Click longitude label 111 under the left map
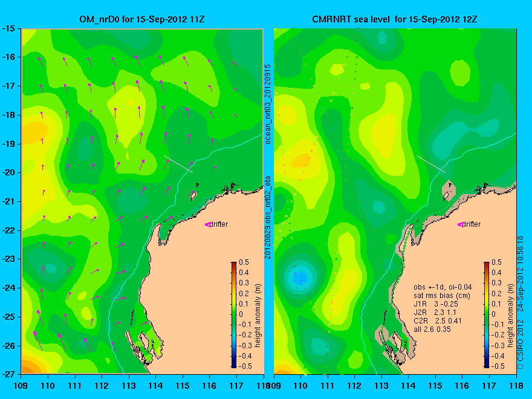The image size is (532, 399). pyautogui.click(x=74, y=386)
